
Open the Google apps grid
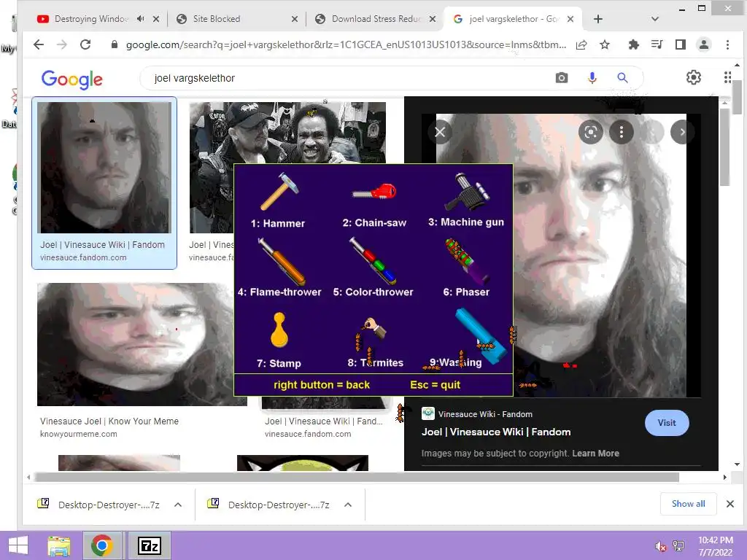click(727, 77)
